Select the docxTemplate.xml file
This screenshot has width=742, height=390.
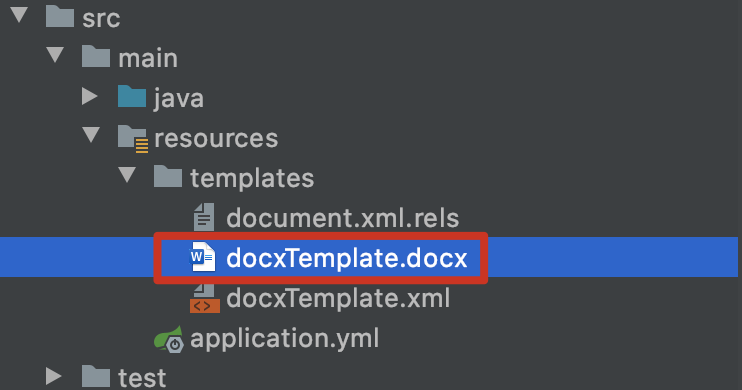click(338, 299)
